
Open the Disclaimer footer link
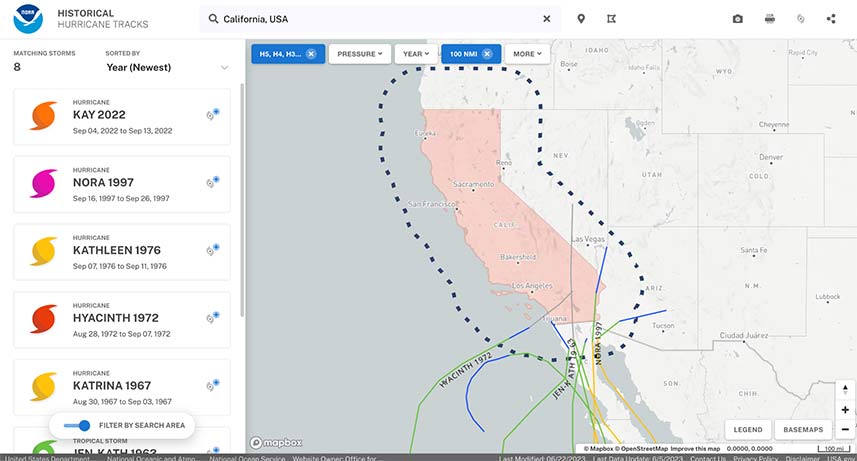(x=803, y=458)
